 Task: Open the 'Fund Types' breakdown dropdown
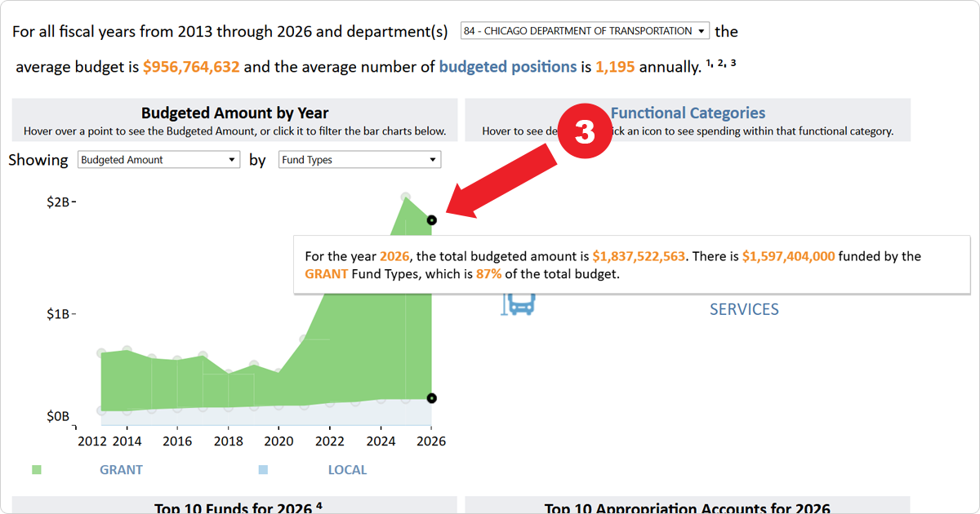coord(359,159)
